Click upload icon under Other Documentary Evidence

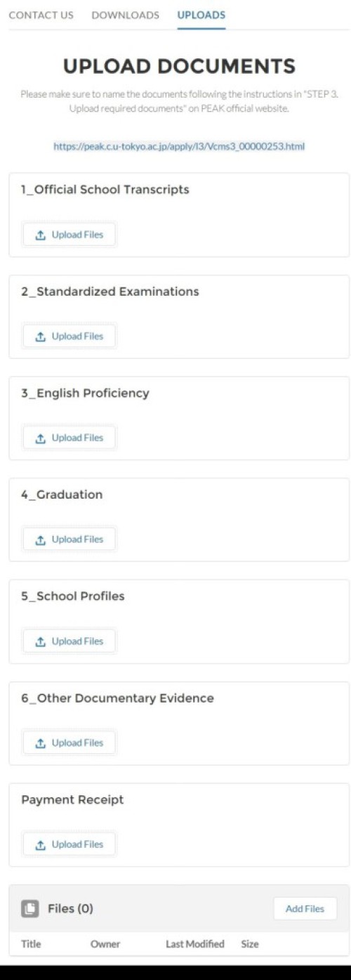pyautogui.click(x=41, y=743)
